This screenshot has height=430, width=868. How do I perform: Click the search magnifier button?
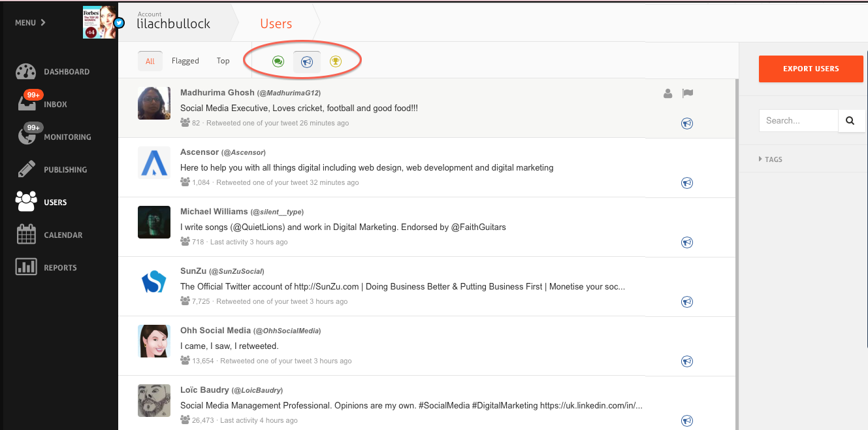(x=850, y=120)
